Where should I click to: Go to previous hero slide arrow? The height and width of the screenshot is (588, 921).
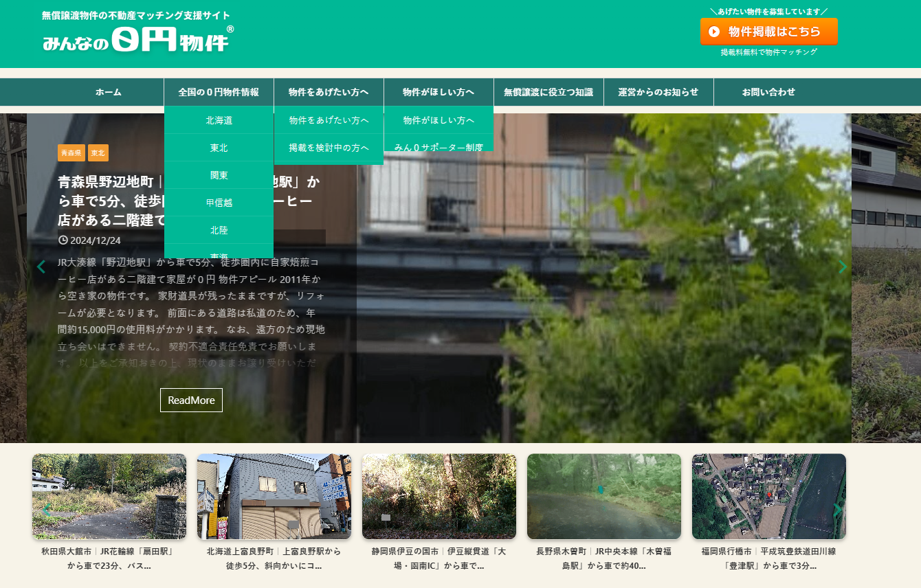(41, 267)
